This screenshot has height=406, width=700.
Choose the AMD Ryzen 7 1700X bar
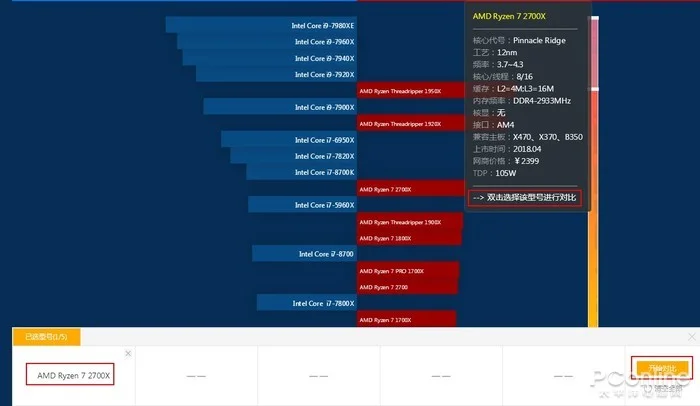click(406, 319)
